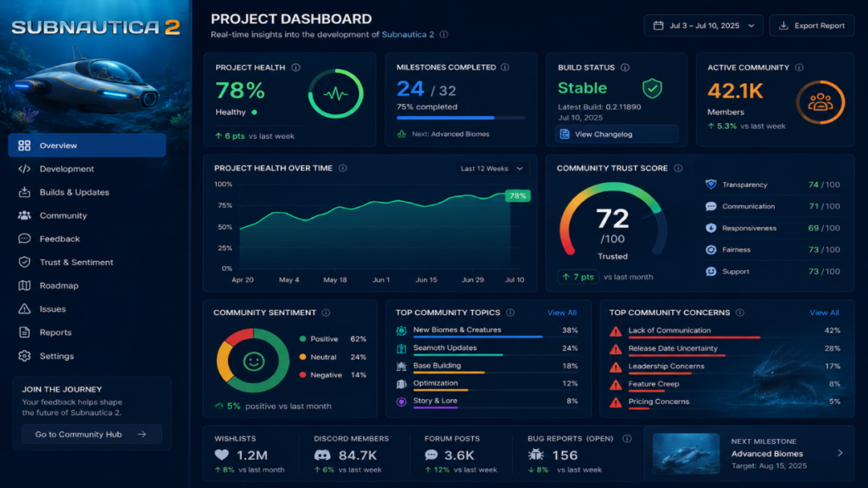Open the Last 12 Weeks dropdown
This screenshot has width=868, height=488.
pyautogui.click(x=492, y=169)
